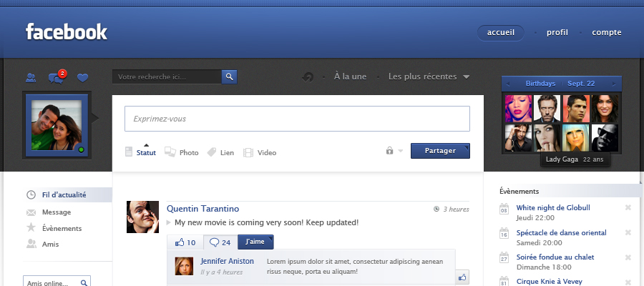Click calendar icon for Soirée fondue

pos(504,257)
